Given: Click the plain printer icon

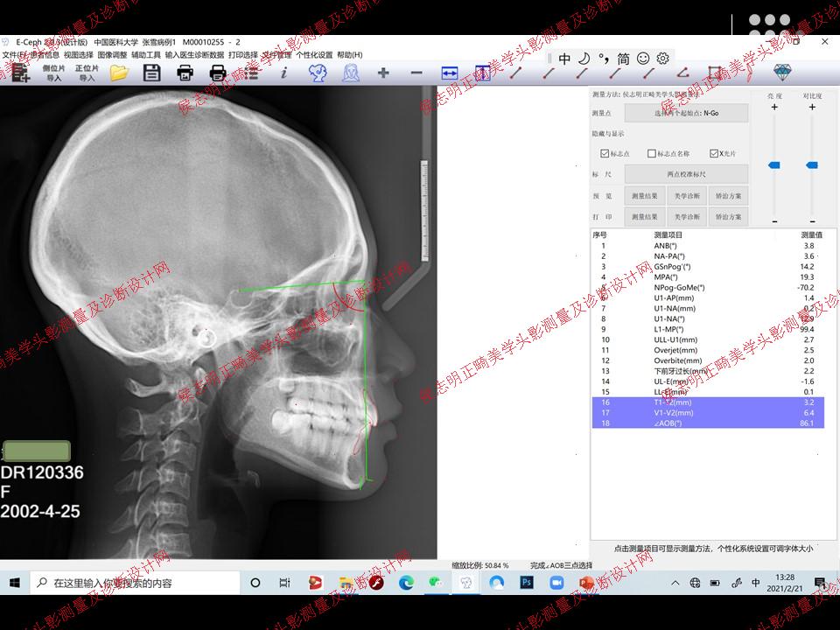Looking at the screenshot, I should 218,73.
